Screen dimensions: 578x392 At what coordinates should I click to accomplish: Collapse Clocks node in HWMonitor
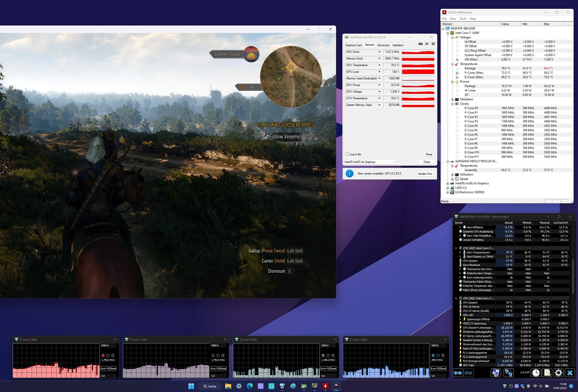452,104
